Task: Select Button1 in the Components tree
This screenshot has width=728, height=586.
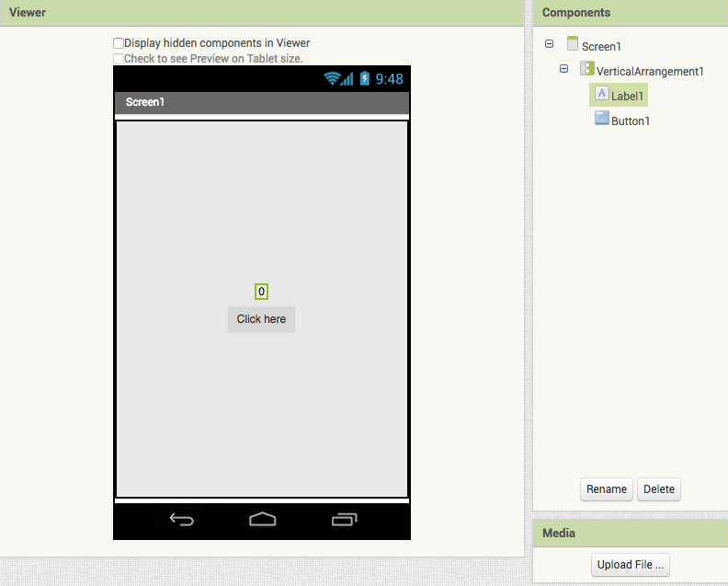Action: (631, 121)
